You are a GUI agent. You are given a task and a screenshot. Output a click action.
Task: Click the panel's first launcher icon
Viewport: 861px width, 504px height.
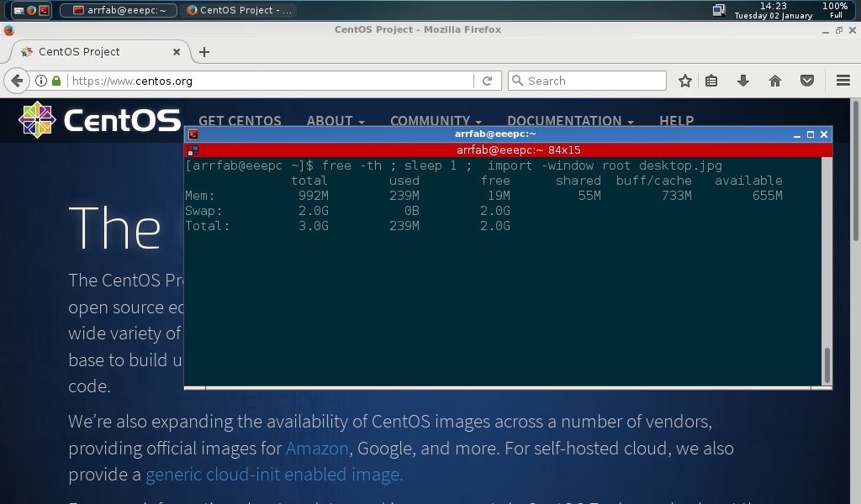18,10
